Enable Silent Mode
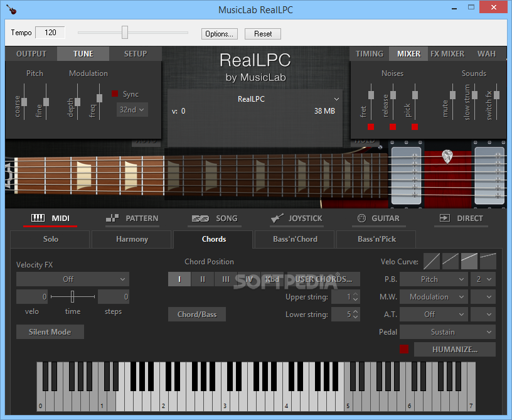Image resolution: width=512 pixels, height=420 pixels. (50, 332)
